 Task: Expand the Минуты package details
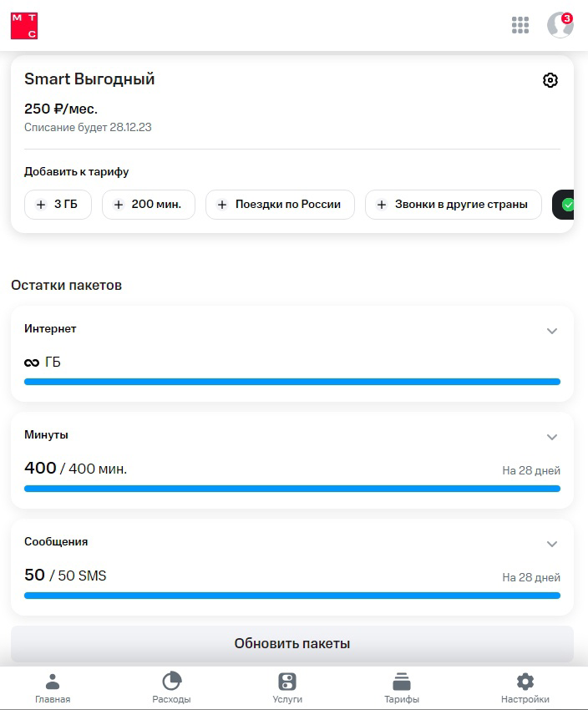[x=552, y=437]
